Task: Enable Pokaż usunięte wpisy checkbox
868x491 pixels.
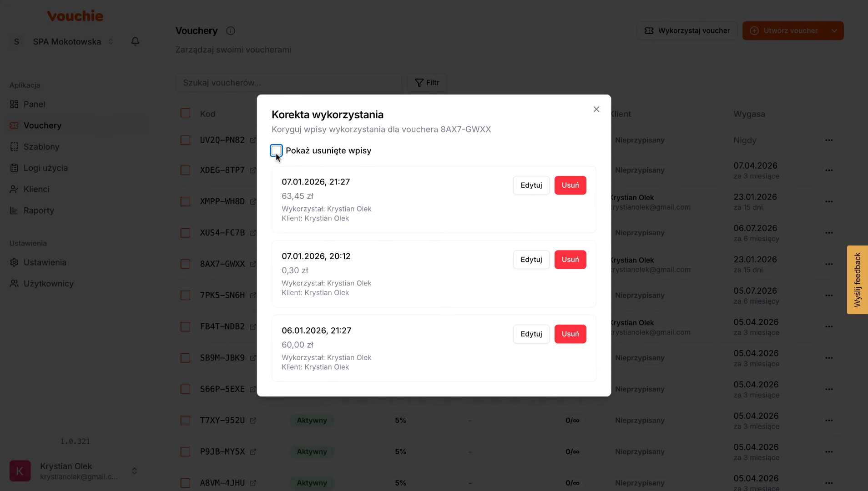Action: [x=276, y=150]
